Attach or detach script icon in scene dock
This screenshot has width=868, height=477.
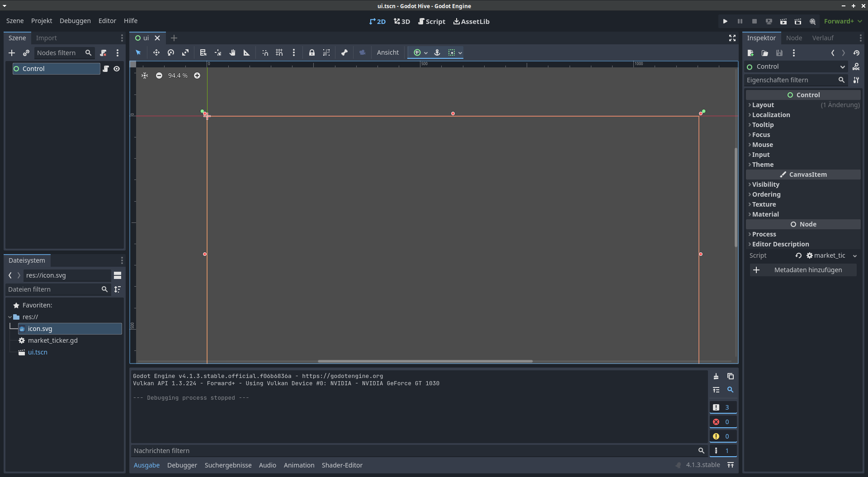[x=103, y=53]
